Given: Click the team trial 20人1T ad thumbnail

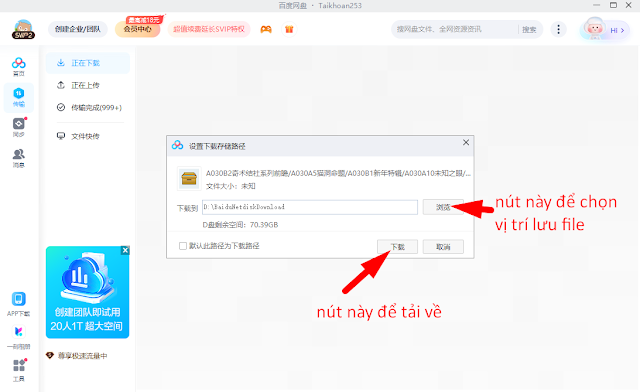Looking at the screenshot, I should 87,292.
